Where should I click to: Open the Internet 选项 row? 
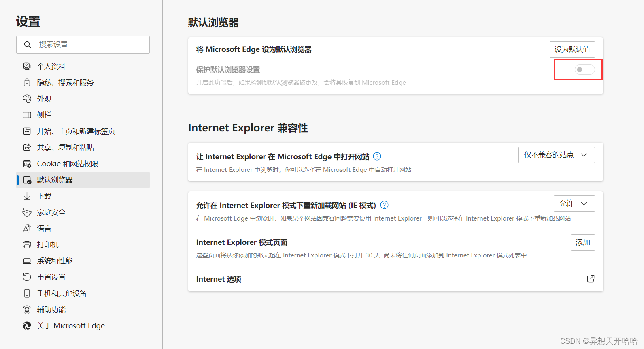(x=395, y=279)
